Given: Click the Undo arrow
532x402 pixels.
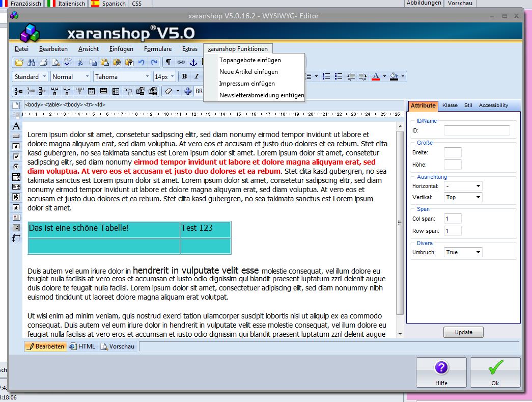Looking at the screenshot, I should click(x=142, y=63).
